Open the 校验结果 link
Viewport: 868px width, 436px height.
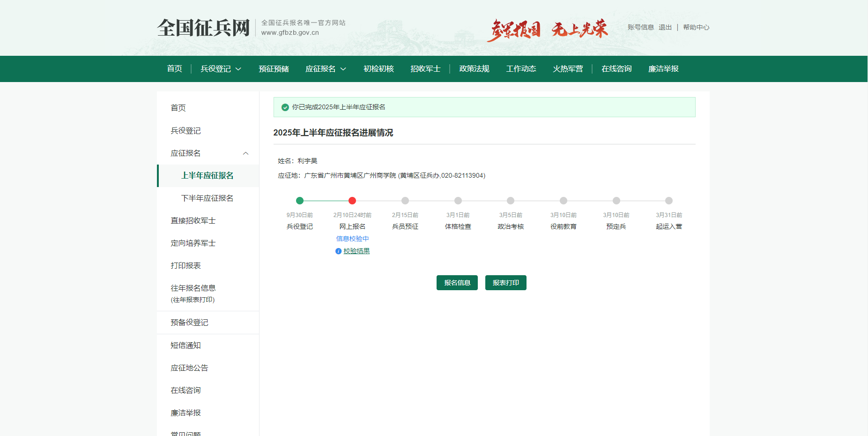[x=356, y=251]
